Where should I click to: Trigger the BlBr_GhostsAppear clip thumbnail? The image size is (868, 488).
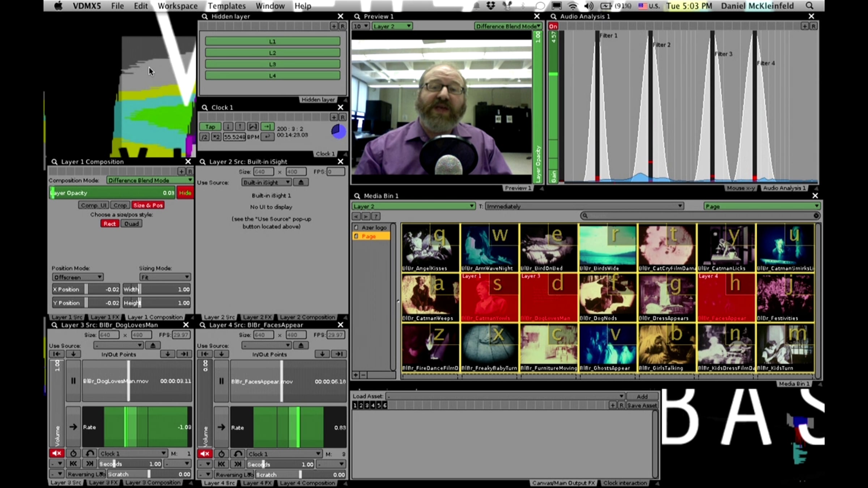click(x=608, y=347)
